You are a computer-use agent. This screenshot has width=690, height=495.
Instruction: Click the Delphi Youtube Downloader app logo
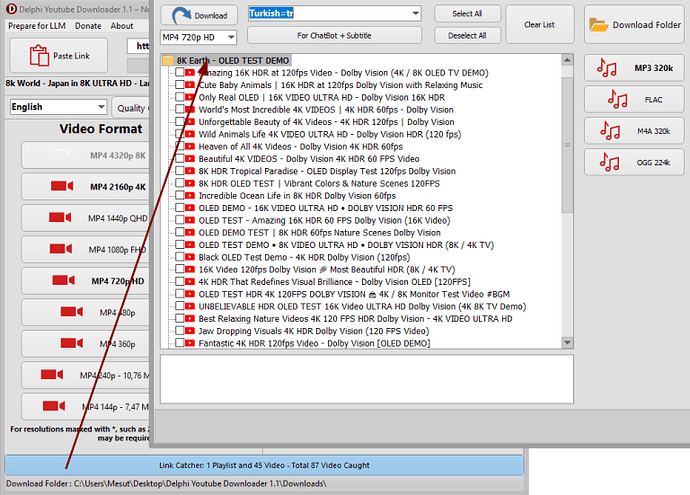click(11, 9)
